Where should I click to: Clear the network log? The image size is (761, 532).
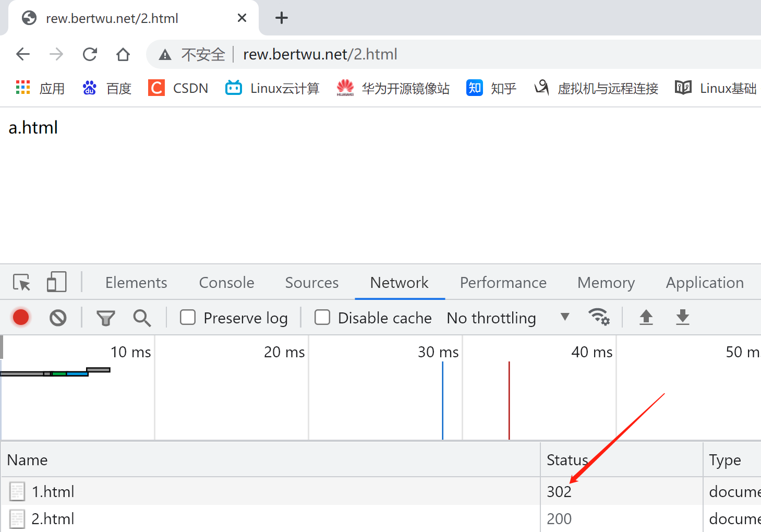pyautogui.click(x=58, y=317)
